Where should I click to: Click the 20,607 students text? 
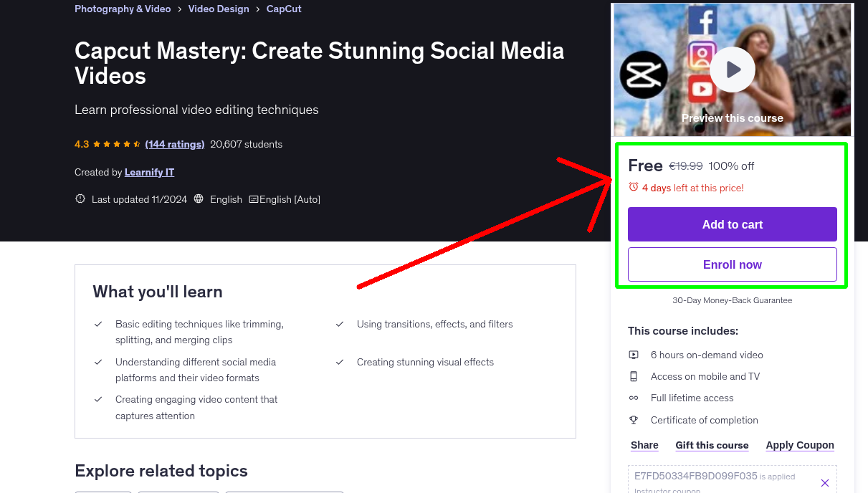[x=246, y=144]
